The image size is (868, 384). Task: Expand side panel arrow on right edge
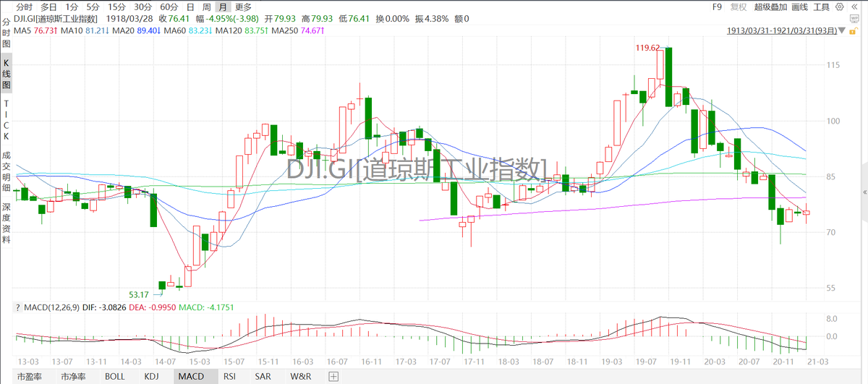864,193
